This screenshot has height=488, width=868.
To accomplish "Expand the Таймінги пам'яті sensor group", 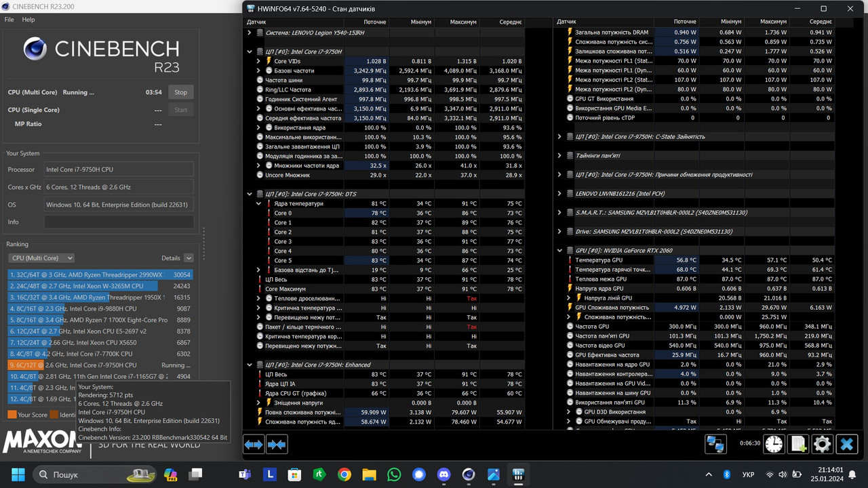I will (559, 155).
